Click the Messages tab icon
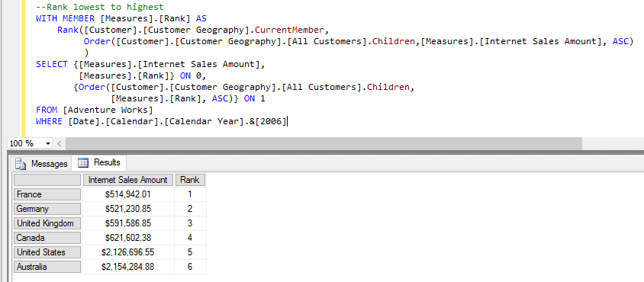 pyautogui.click(x=21, y=164)
